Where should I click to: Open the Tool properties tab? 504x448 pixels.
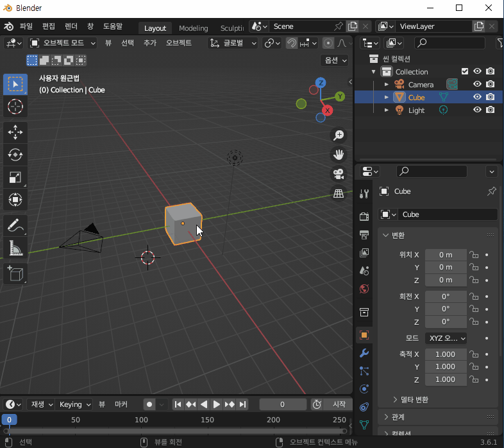(x=364, y=193)
